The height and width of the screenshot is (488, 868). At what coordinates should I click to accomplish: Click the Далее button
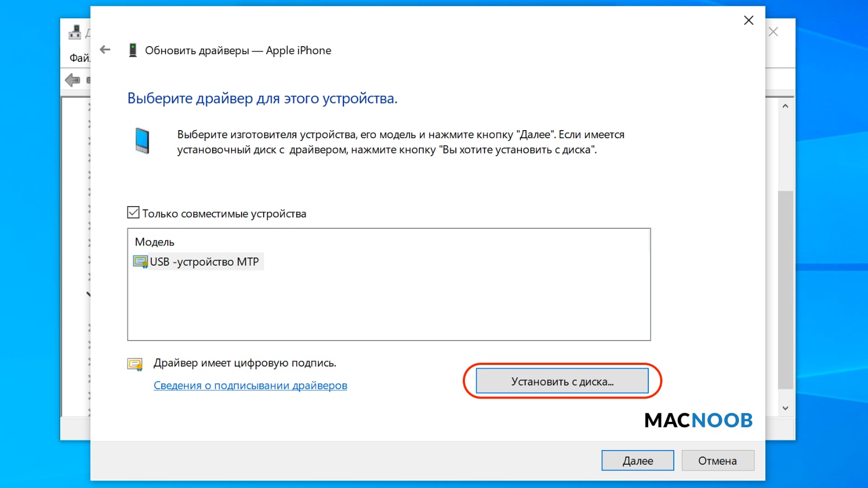pyautogui.click(x=638, y=460)
